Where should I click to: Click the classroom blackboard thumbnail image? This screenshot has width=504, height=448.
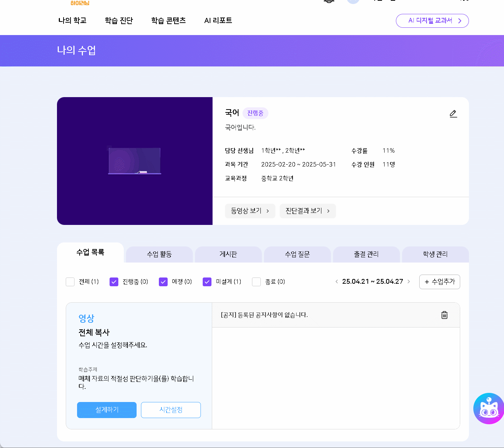(x=135, y=161)
